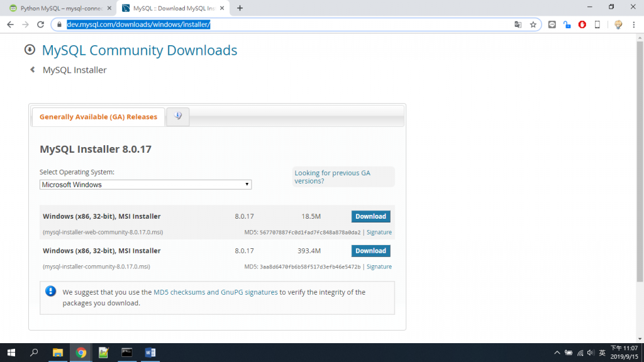Close the Python MySQL tab
Screen dimensions: 644x362
point(109,8)
